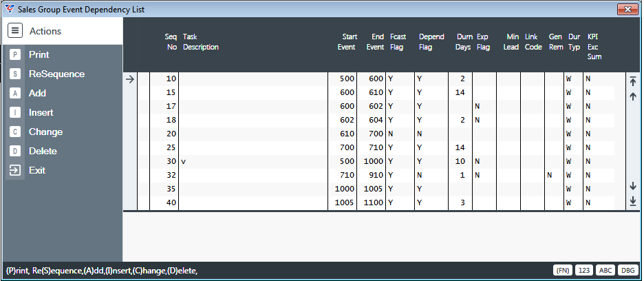Click Gen Rem value N in row 32
The height and width of the screenshot is (281, 644).
tap(550, 175)
